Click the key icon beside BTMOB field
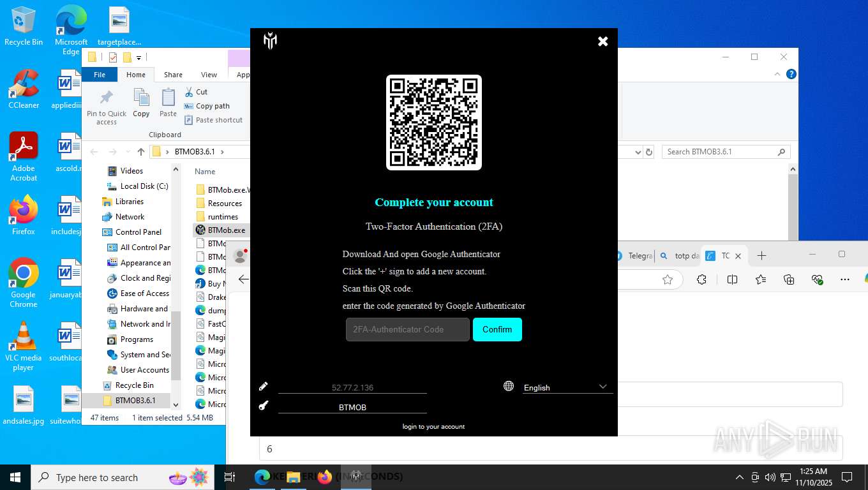This screenshot has width=868, height=490. click(x=264, y=406)
